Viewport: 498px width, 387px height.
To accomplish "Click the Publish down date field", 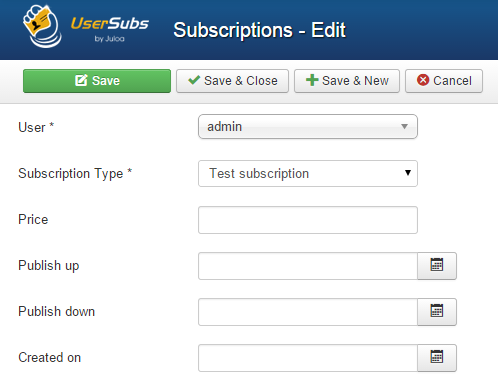I will pyautogui.click(x=308, y=312).
